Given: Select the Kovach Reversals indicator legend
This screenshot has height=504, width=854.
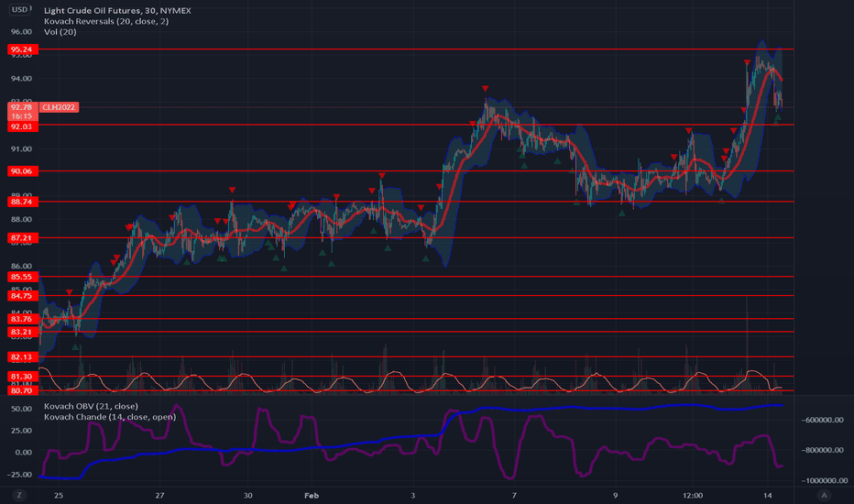Looking at the screenshot, I should point(106,21).
